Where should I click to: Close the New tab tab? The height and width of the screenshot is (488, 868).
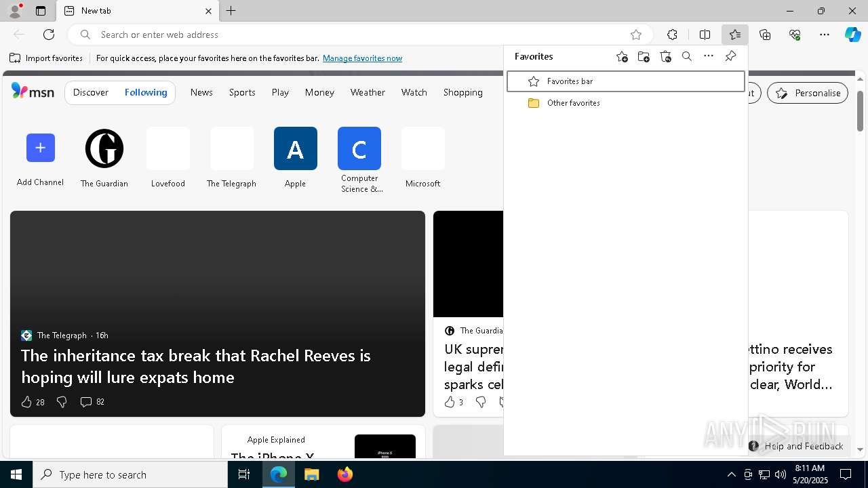pos(208,11)
